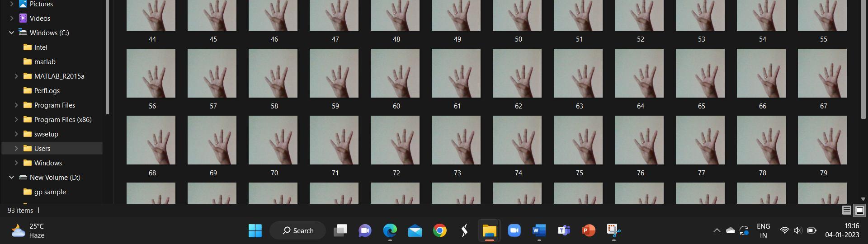This screenshot has height=244, width=868.
Task: Switch to details view layout
Action: point(847,211)
